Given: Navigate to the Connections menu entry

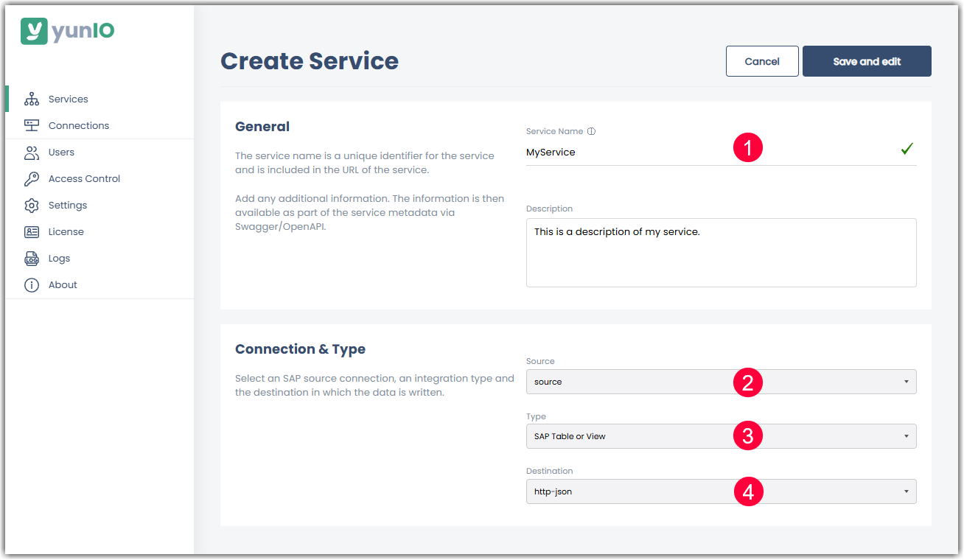Looking at the screenshot, I should [78, 125].
